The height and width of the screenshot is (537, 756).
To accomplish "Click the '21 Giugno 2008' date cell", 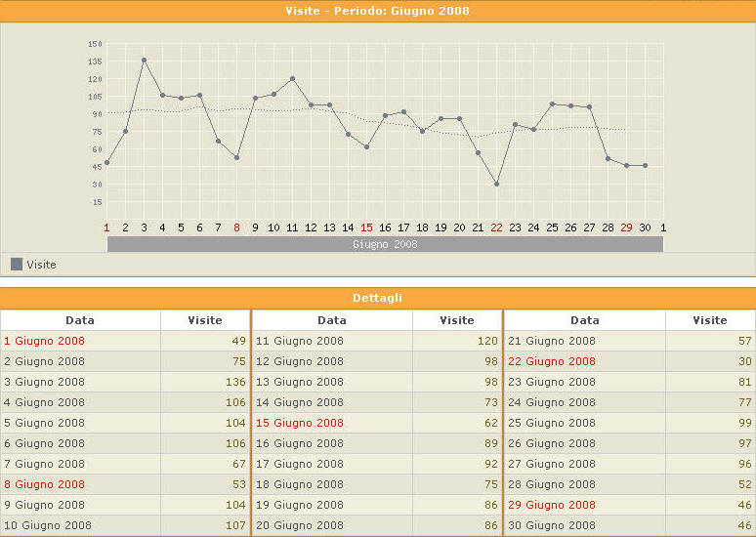I will point(585,341).
